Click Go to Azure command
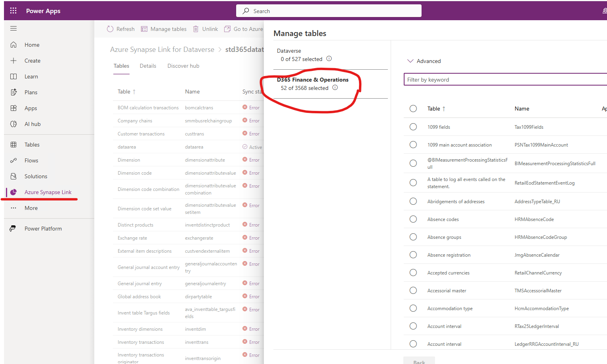This screenshot has width=607, height=364. pyautogui.click(x=244, y=29)
